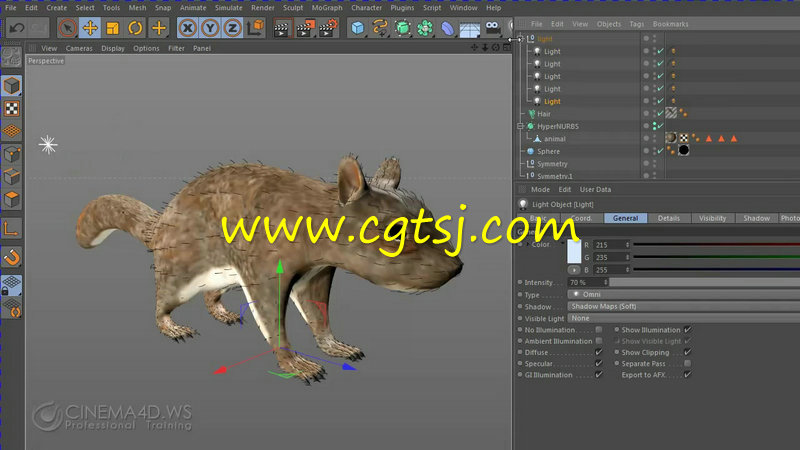Click the red R color slider

pyautogui.click(x=716, y=245)
